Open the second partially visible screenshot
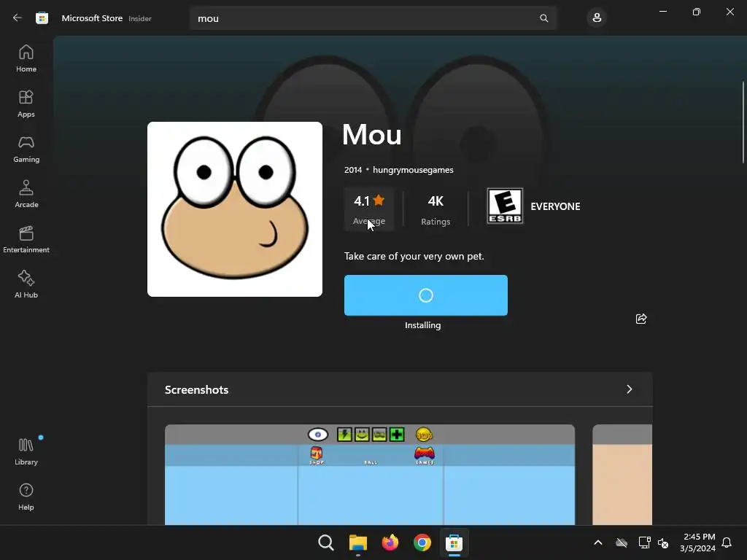The width and height of the screenshot is (747, 560). point(622,475)
